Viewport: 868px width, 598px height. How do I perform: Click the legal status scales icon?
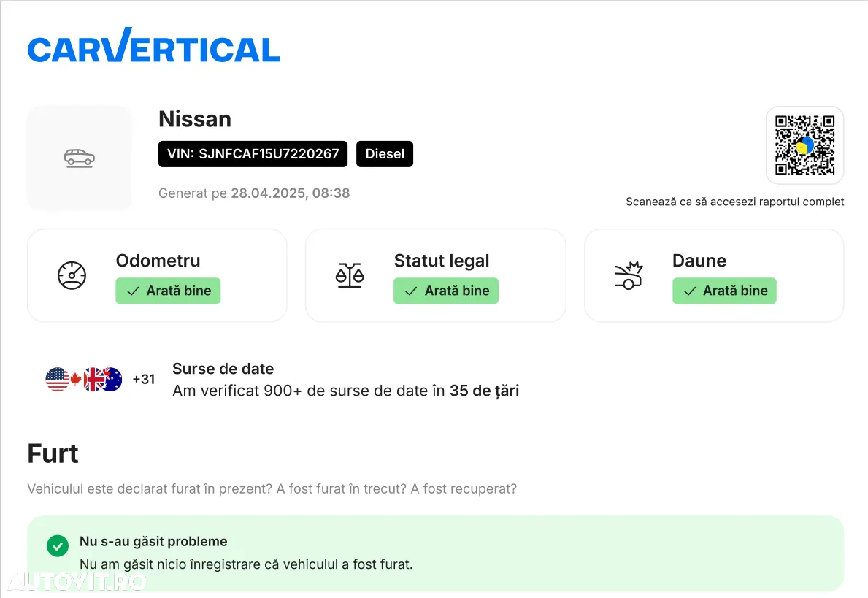pos(350,275)
